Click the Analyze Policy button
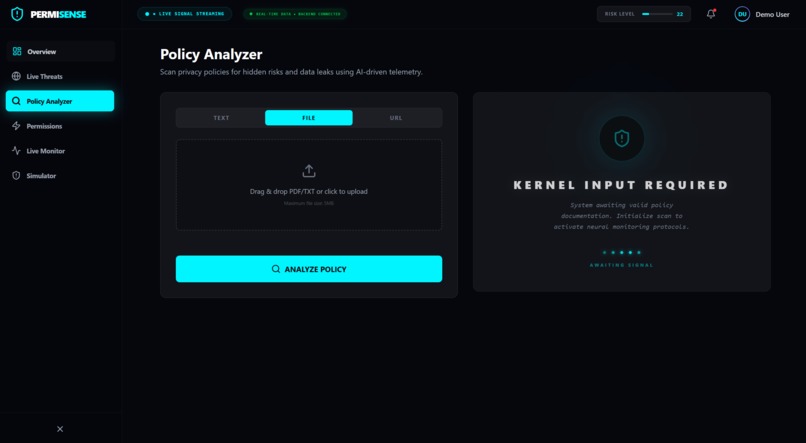 click(309, 269)
